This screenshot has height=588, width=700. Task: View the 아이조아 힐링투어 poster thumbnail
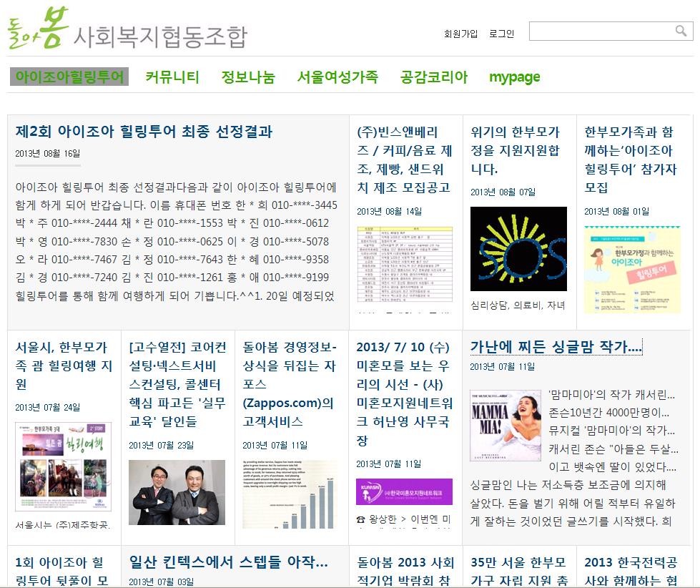click(633, 270)
